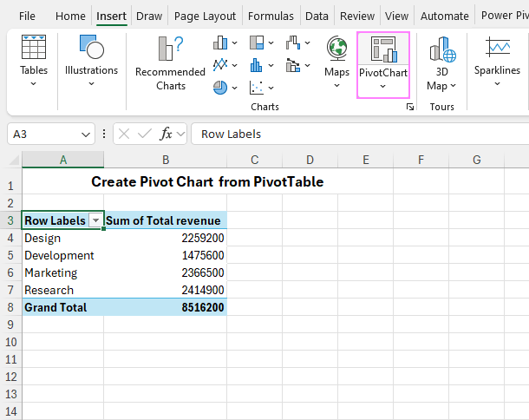Switch to the Draw tab
Image resolution: width=529 pixels, height=420 pixels.
click(149, 16)
